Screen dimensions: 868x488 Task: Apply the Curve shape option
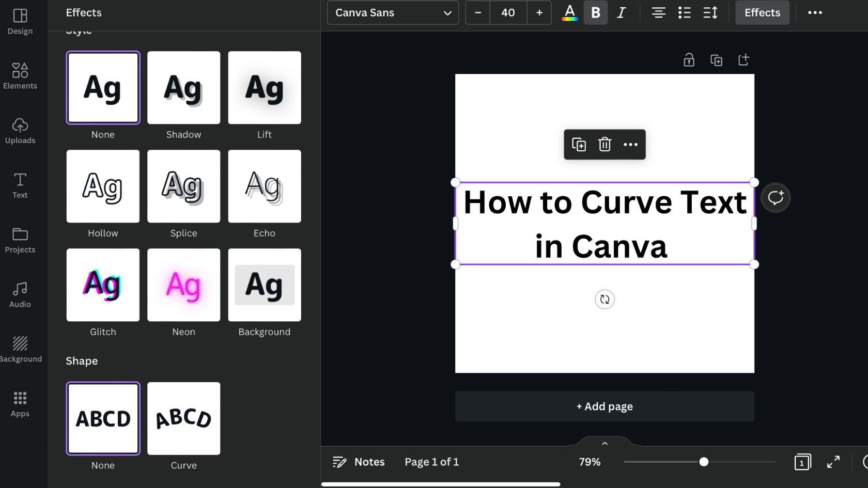pyautogui.click(x=183, y=418)
